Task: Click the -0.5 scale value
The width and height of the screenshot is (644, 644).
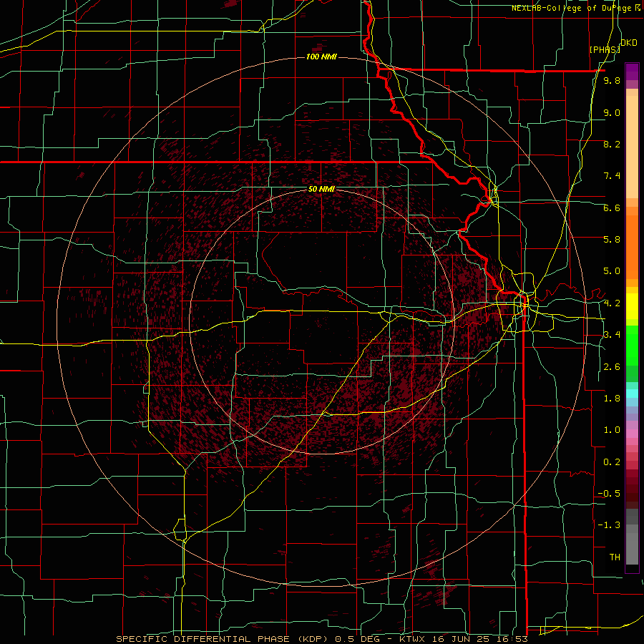Action: [x=609, y=494]
